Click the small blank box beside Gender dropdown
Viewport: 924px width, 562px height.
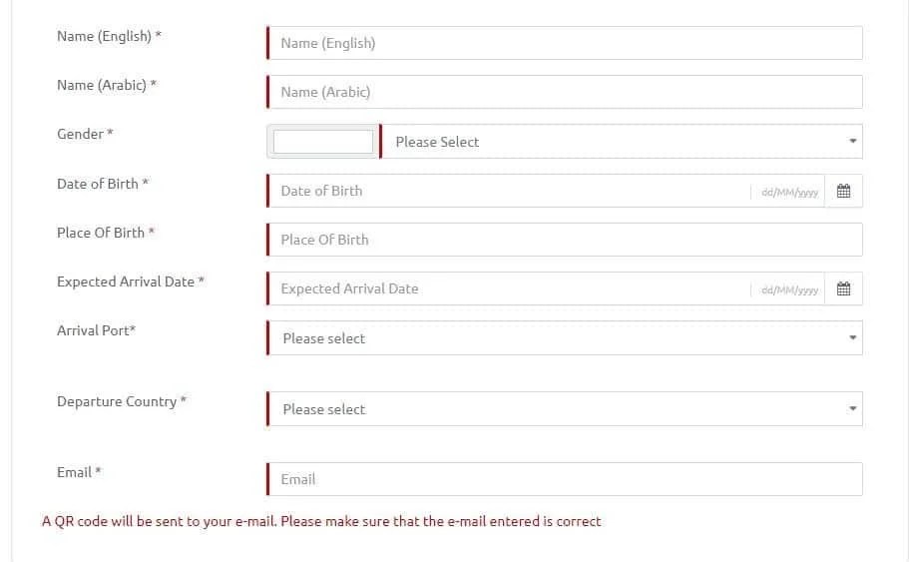click(323, 142)
